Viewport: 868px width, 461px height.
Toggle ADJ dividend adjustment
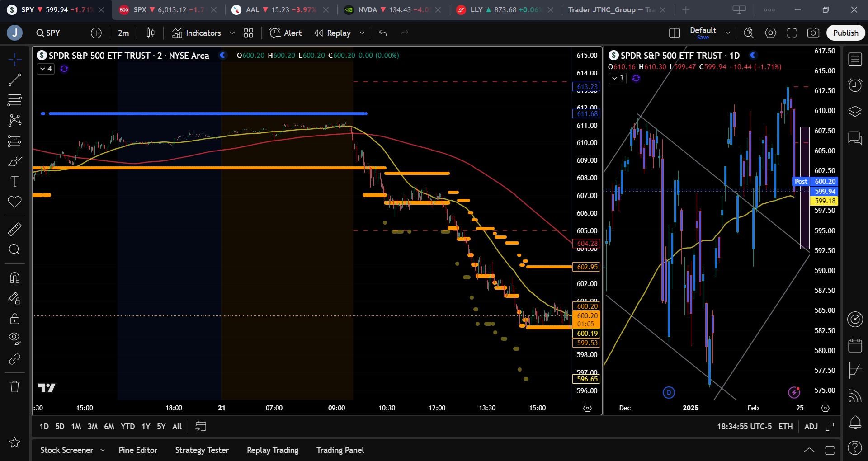[x=811, y=427]
